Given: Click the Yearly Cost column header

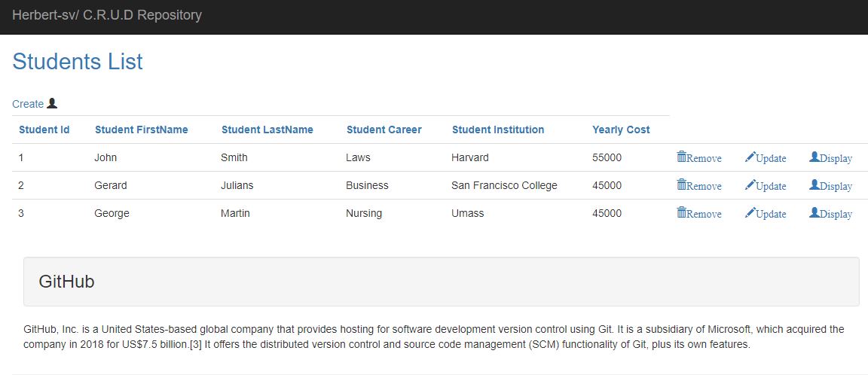Looking at the screenshot, I should click(x=621, y=130).
